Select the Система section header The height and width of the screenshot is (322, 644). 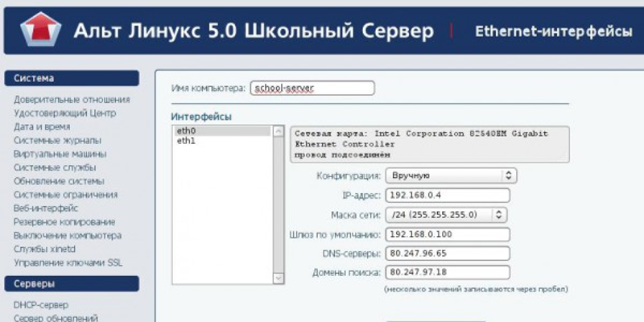(72, 78)
